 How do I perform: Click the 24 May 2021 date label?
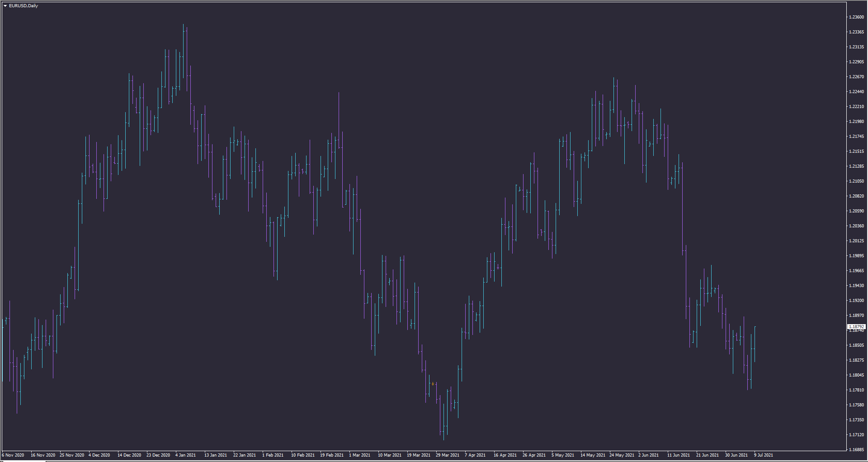point(621,455)
